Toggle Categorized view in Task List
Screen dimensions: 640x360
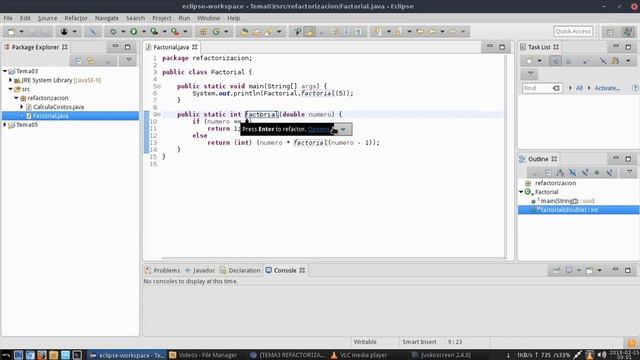(555, 61)
